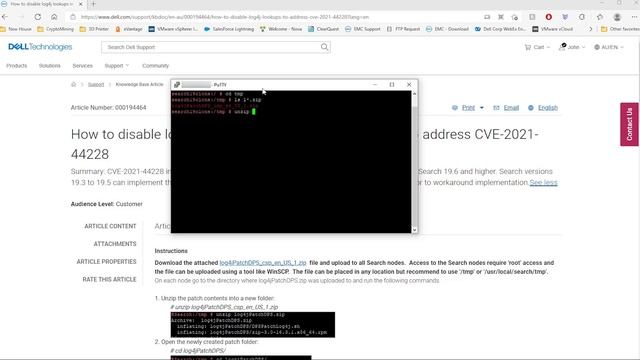Click the PuTTY scrollbar down arrow
640x360 pixels.
tap(414, 230)
